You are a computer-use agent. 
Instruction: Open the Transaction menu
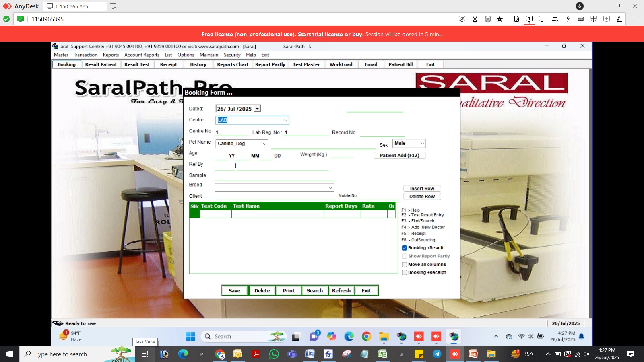pos(85,55)
